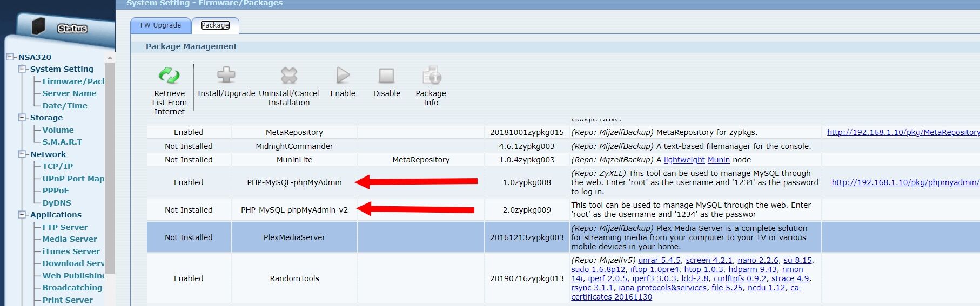Open Date/Time setting

tap(65, 105)
